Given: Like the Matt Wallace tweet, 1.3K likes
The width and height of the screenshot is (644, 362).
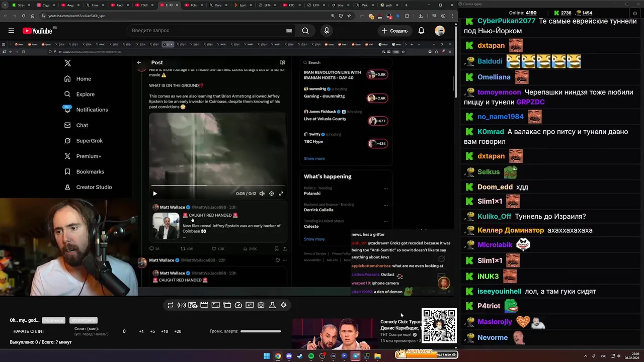Looking at the screenshot, I should [218, 249].
